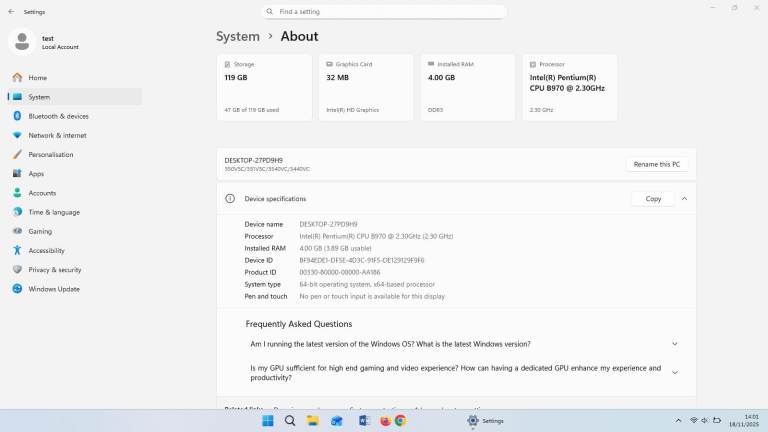Open Privacy & security settings
This screenshot has height=432, width=768.
(55, 269)
